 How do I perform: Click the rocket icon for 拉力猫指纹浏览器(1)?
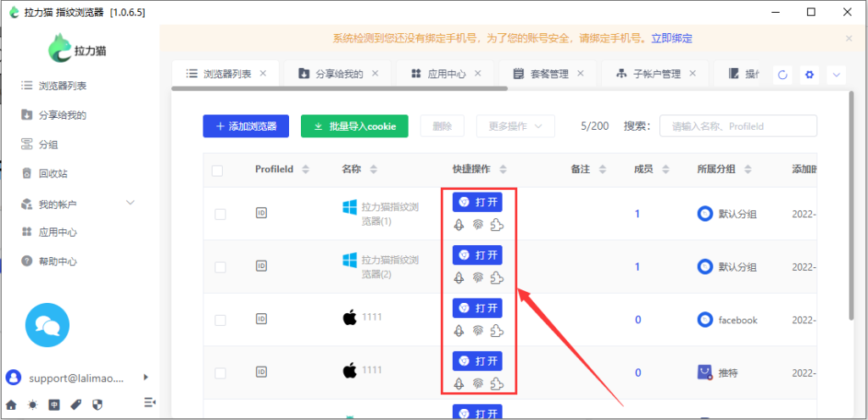pyautogui.click(x=459, y=224)
